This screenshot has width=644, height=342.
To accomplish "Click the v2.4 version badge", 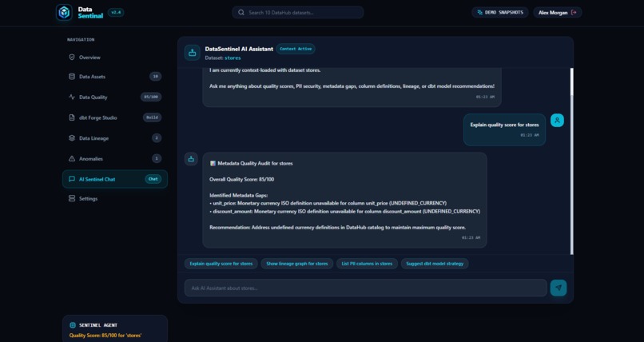I will (116, 12).
